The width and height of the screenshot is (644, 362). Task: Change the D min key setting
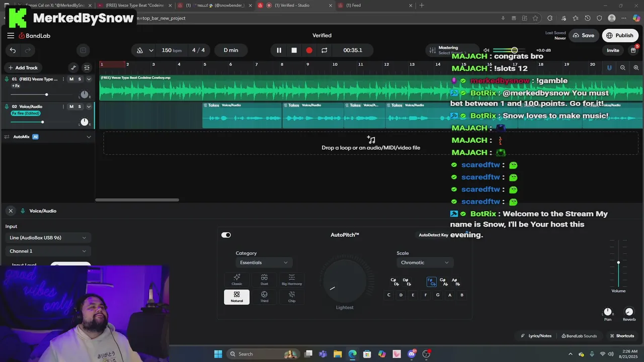(231, 50)
